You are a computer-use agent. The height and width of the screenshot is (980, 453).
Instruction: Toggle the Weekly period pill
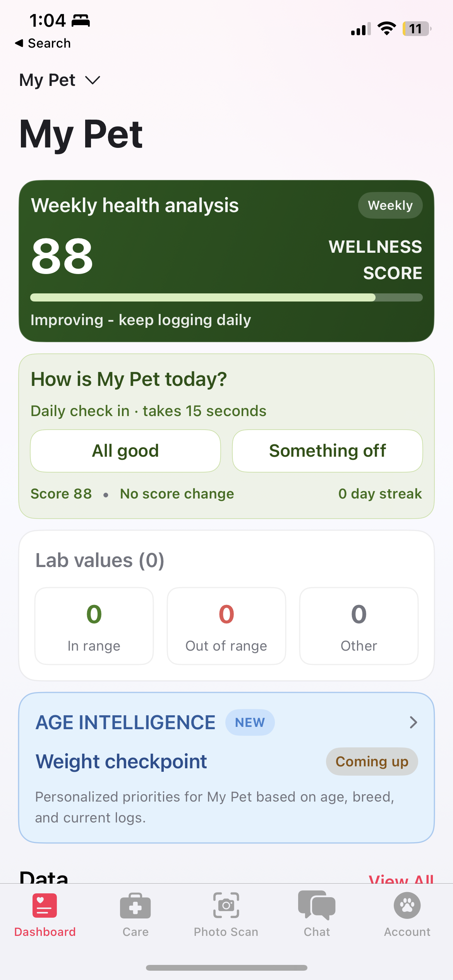pos(390,205)
